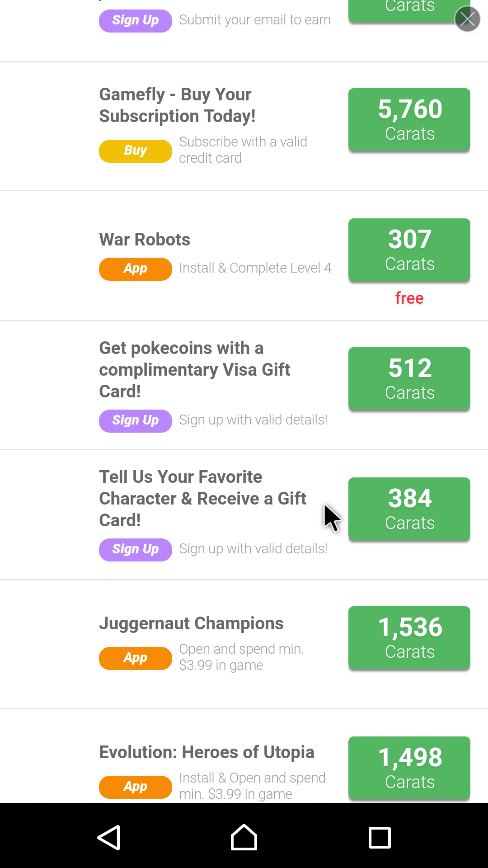This screenshot has height=868, width=488.
Task: Tap the orange App badge for War Robots
Action: pos(135,269)
